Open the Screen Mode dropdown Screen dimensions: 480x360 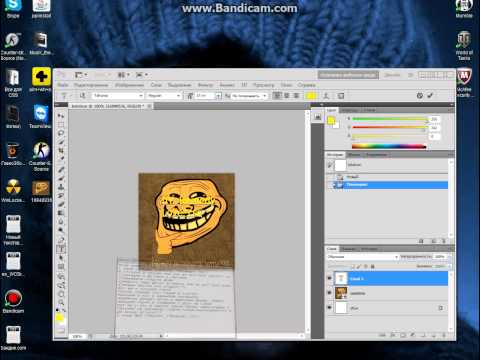141,75
